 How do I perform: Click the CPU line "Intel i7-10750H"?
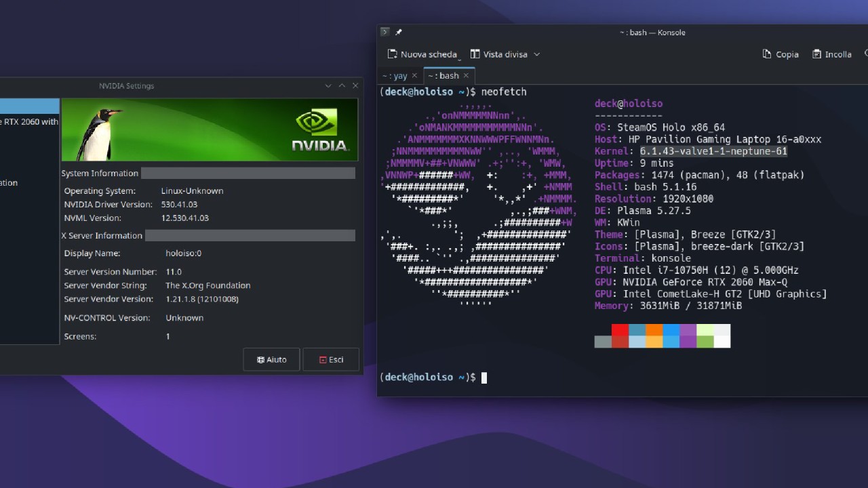point(696,270)
